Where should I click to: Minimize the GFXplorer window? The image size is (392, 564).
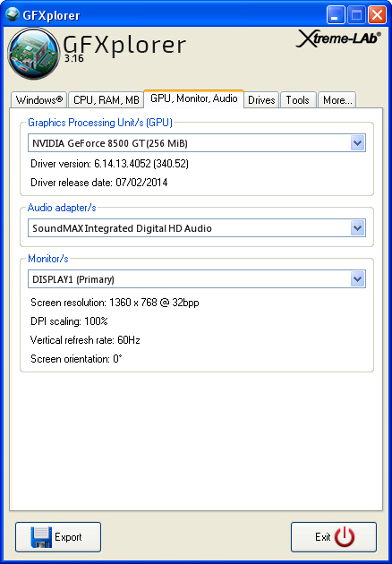click(336, 15)
